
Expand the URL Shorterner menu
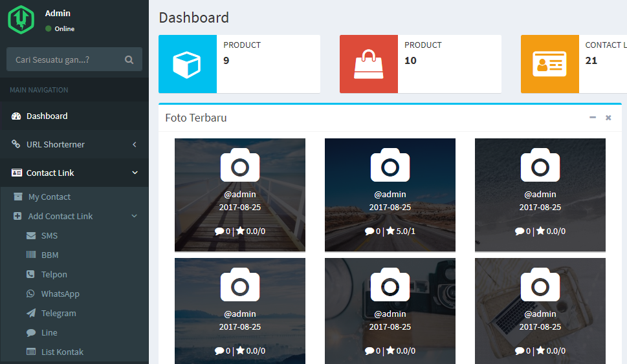[x=74, y=144]
